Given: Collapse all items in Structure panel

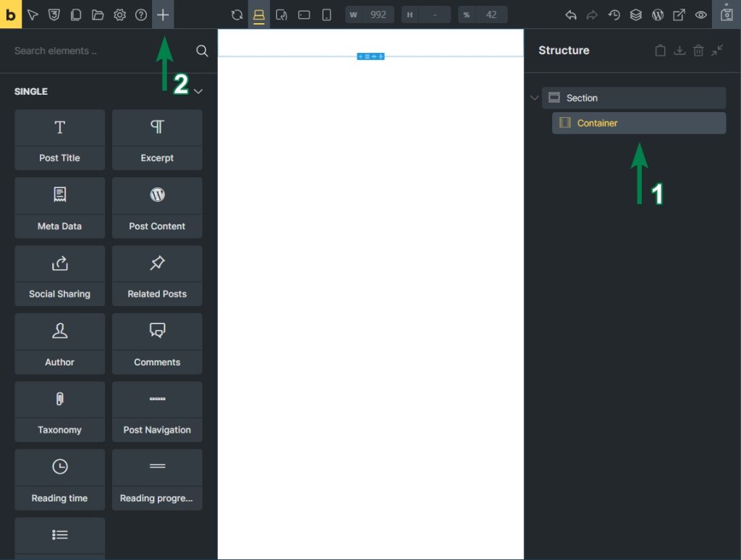Looking at the screenshot, I should (x=717, y=51).
